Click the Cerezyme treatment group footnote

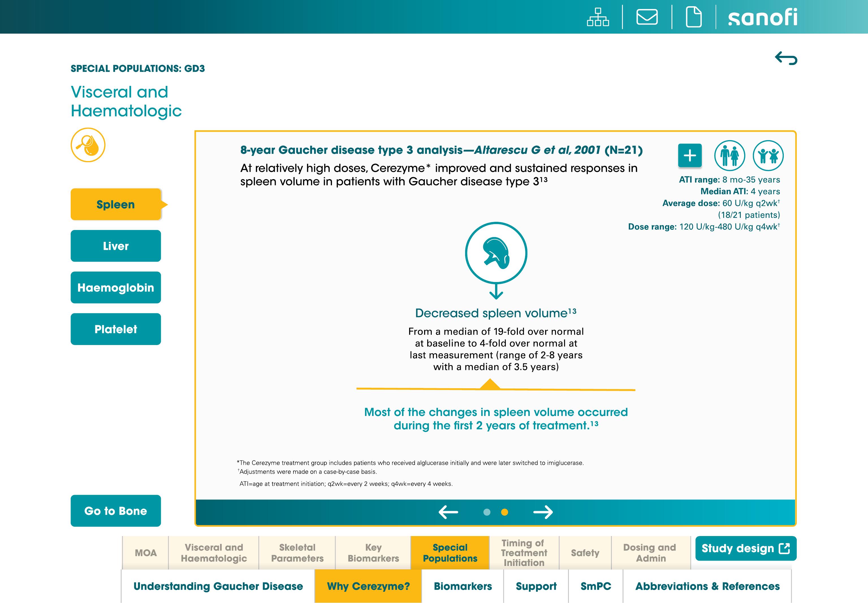point(410,463)
